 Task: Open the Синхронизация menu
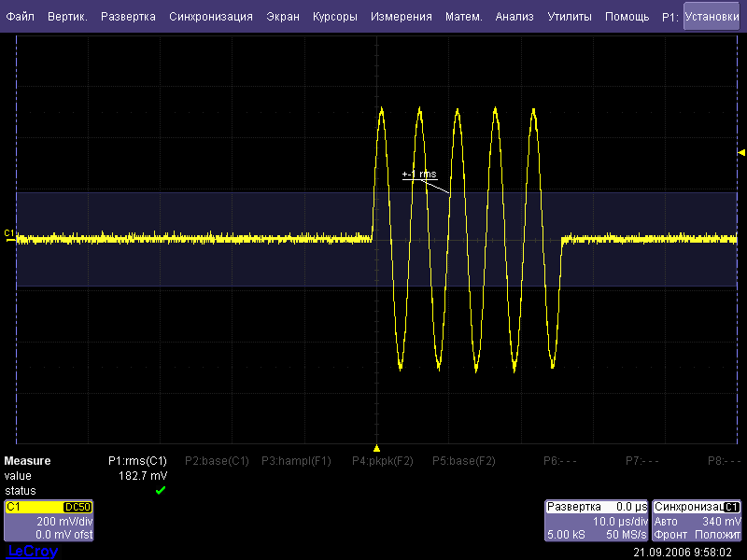tap(211, 17)
